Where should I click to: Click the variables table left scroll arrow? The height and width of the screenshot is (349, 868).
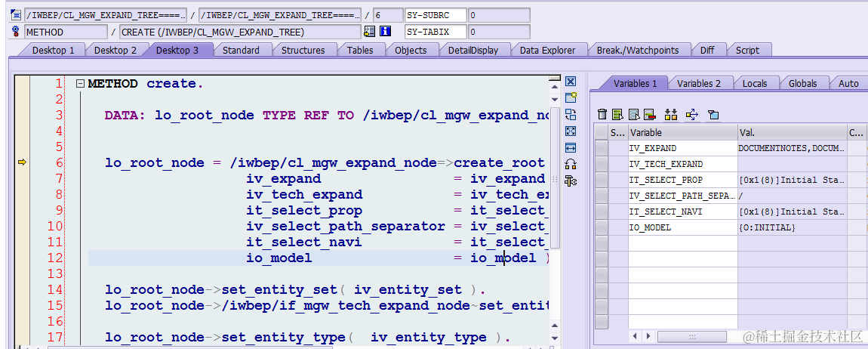(634, 336)
